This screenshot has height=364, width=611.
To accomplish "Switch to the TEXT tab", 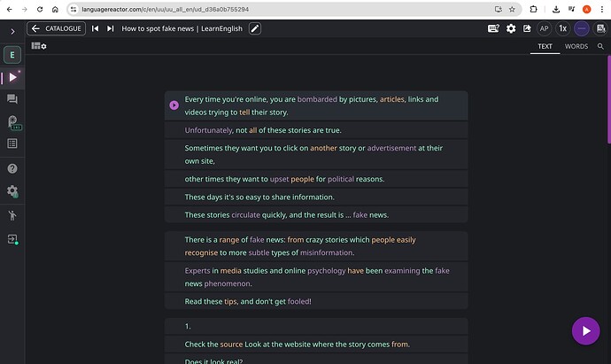I will coord(545,46).
